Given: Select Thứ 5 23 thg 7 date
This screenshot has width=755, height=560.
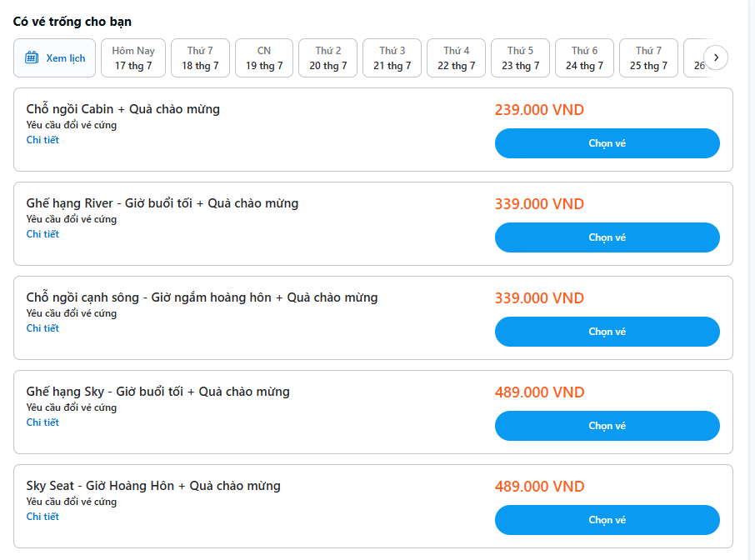Looking at the screenshot, I should pos(521,57).
